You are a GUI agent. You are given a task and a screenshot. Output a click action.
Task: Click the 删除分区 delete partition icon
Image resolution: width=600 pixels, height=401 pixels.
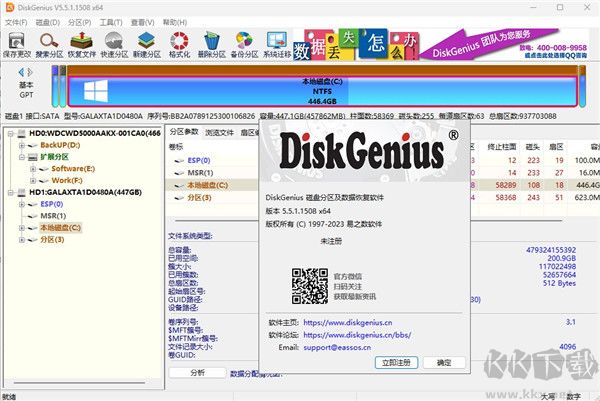pos(212,45)
